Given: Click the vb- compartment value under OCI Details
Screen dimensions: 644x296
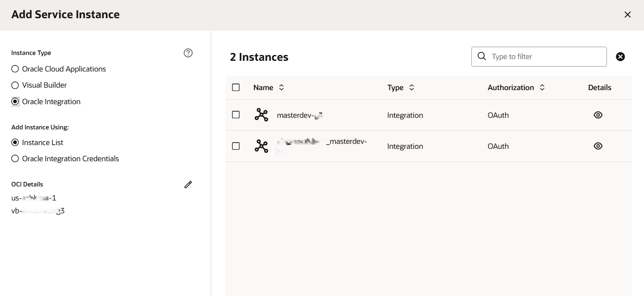Looking at the screenshot, I should tap(38, 211).
